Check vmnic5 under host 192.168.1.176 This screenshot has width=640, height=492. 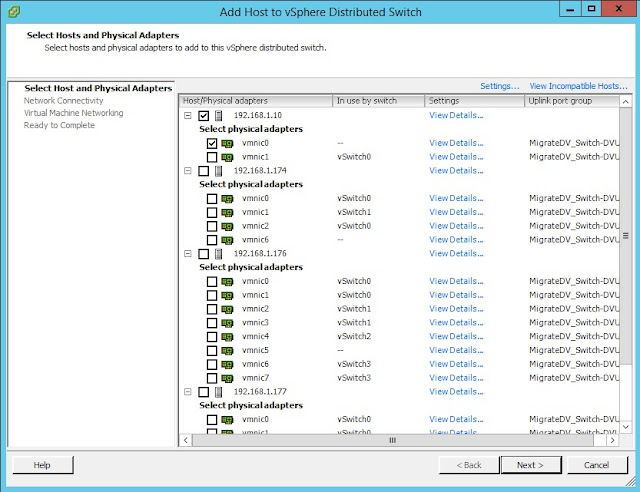coord(212,351)
